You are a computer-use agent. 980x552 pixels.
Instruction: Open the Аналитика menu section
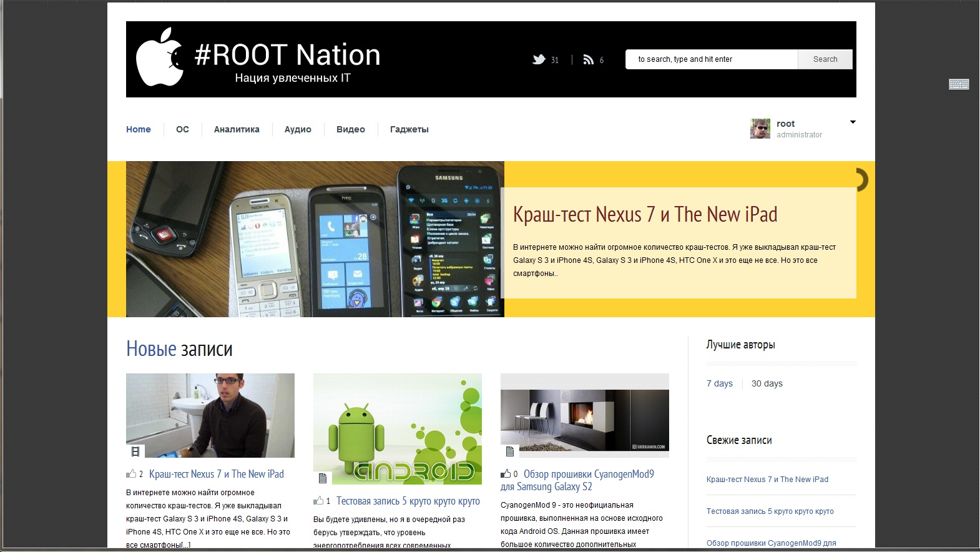[x=237, y=129]
